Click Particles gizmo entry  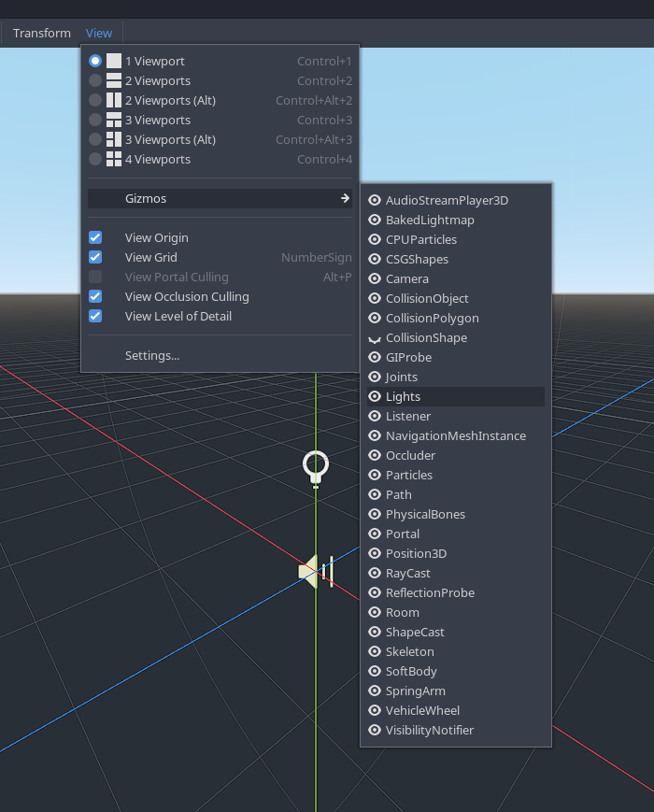click(456, 476)
